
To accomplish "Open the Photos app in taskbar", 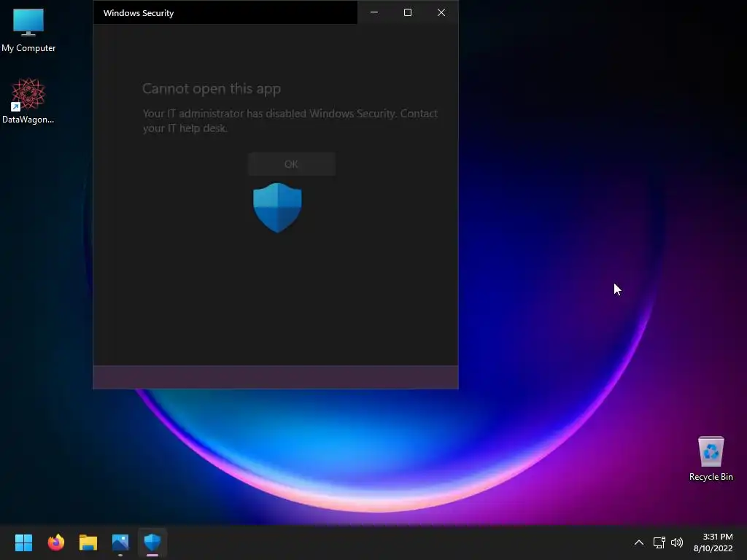I will point(120,542).
